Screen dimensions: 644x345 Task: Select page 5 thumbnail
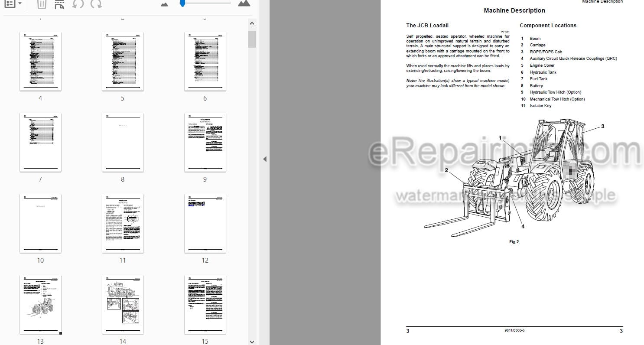point(123,61)
